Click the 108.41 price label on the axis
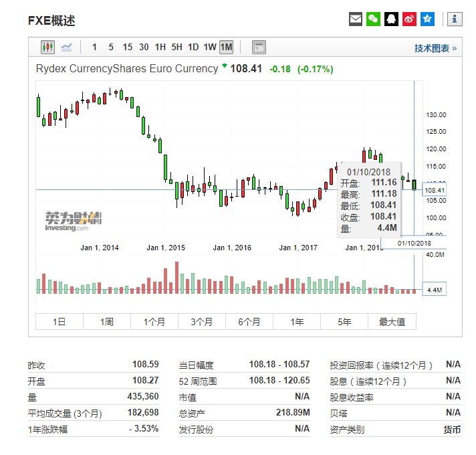476x455 pixels. [x=435, y=191]
